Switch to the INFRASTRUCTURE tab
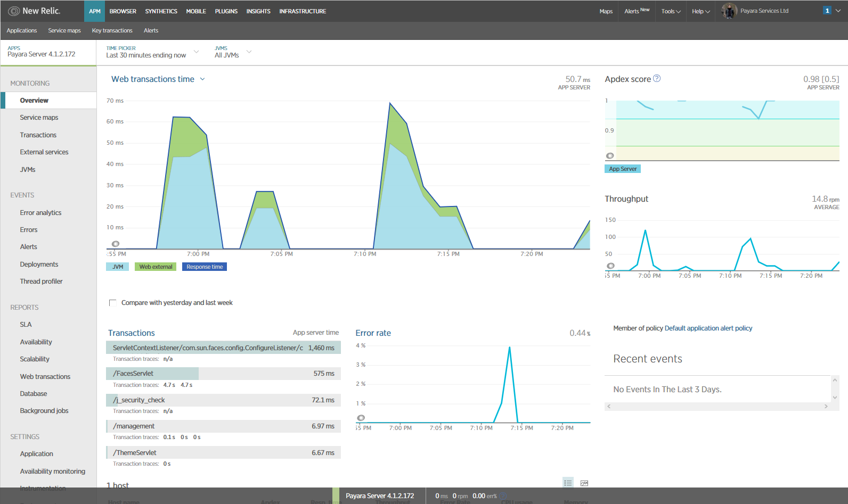This screenshot has width=848, height=504. pyautogui.click(x=303, y=11)
